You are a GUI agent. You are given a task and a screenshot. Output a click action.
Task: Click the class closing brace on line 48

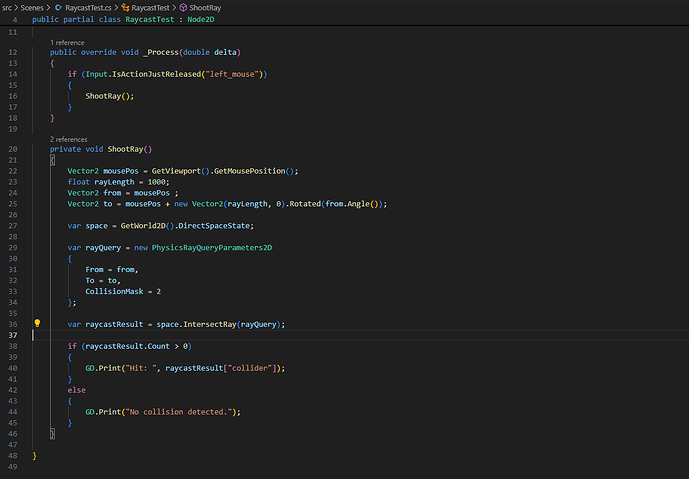pos(34,456)
